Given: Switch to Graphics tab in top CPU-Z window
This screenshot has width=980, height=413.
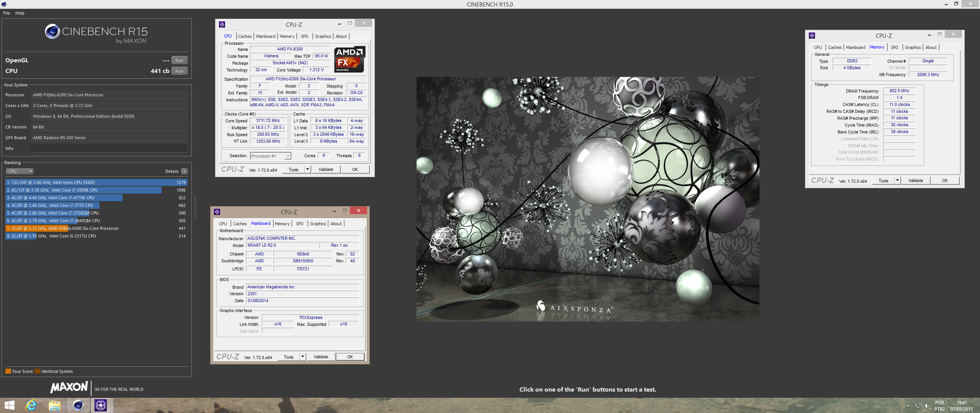Looking at the screenshot, I should (x=323, y=36).
